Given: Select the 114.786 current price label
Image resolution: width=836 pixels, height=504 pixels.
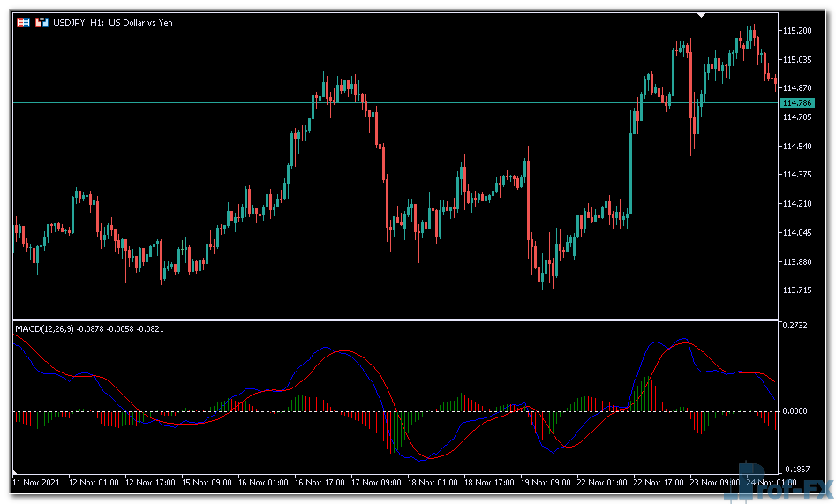Looking at the screenshot, I should [x=796, y=103].
